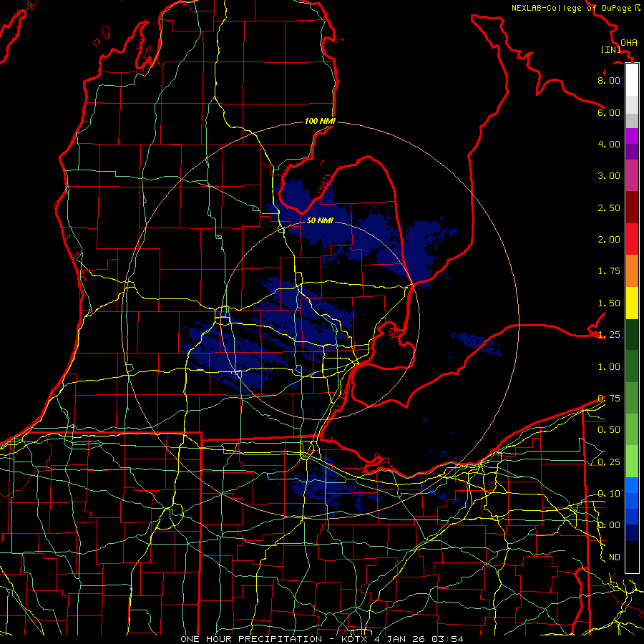Click the orange 1.75 legend swatch

(632, 271)
